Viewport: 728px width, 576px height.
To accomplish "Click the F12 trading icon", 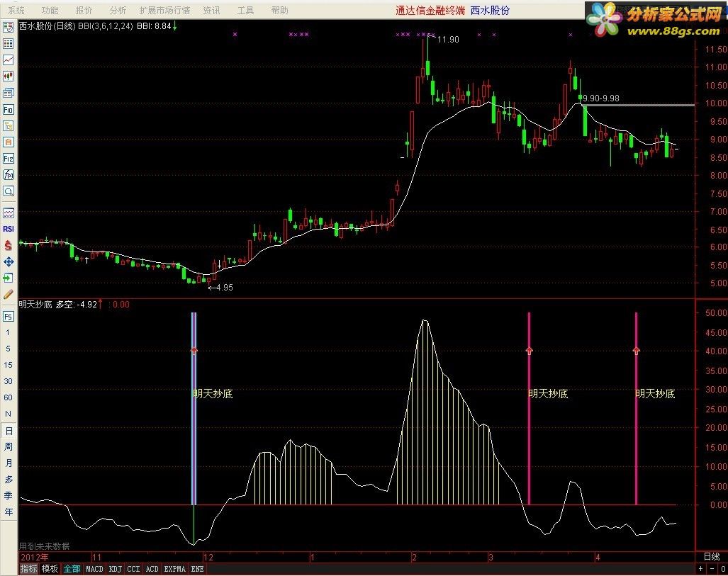I will (9, 158).
